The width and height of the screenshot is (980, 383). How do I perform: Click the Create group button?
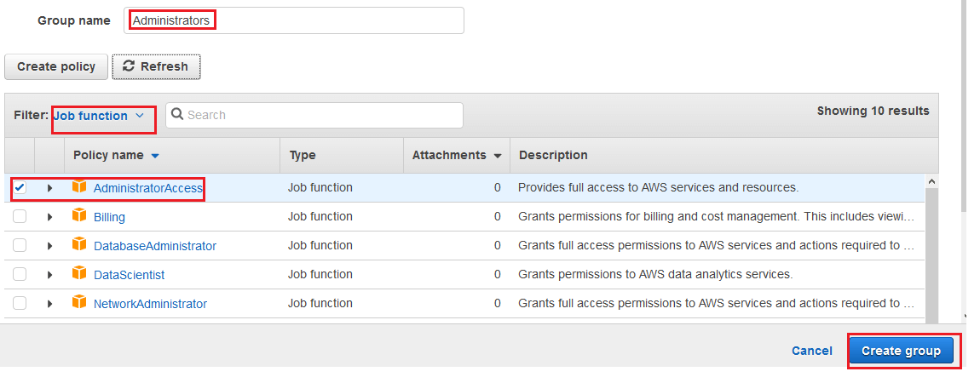click(x=901, y=352)
